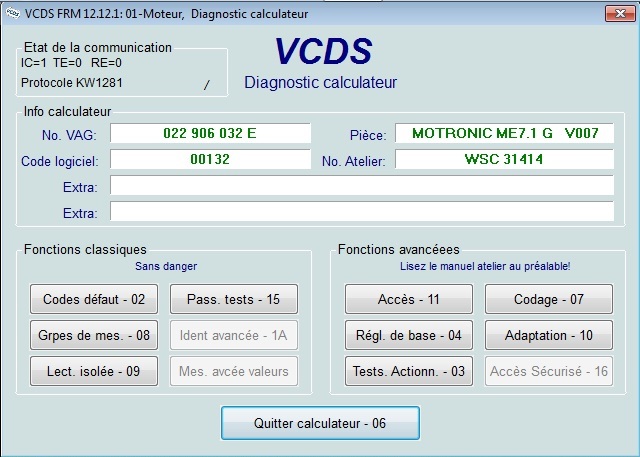Click the first empty Extra field

coord(362,185)
